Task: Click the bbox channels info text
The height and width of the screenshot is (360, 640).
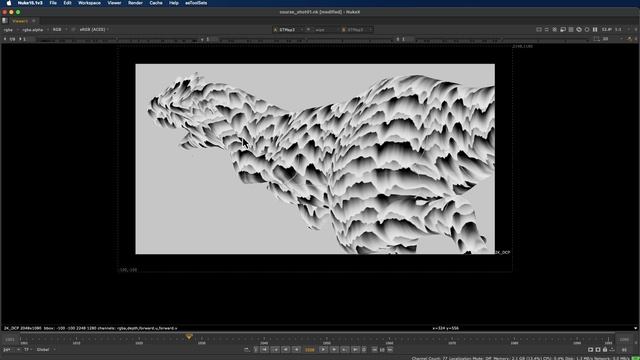Action: [91, 328]
